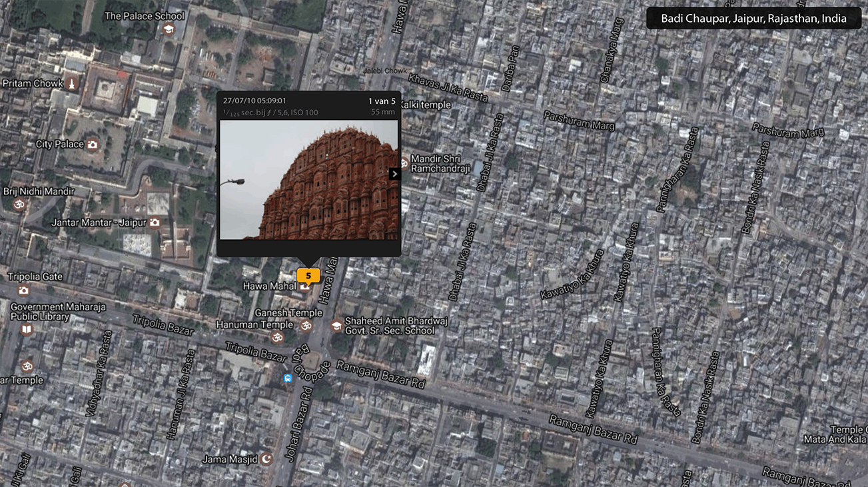Viewport: 868px width, 487px height.
Task: Click the blue bus stop icon
Action: [288, 378]
